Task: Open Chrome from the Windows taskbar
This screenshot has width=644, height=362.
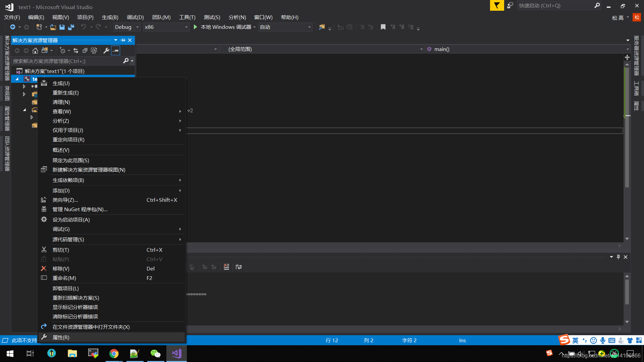Action: tap(114, 354)
